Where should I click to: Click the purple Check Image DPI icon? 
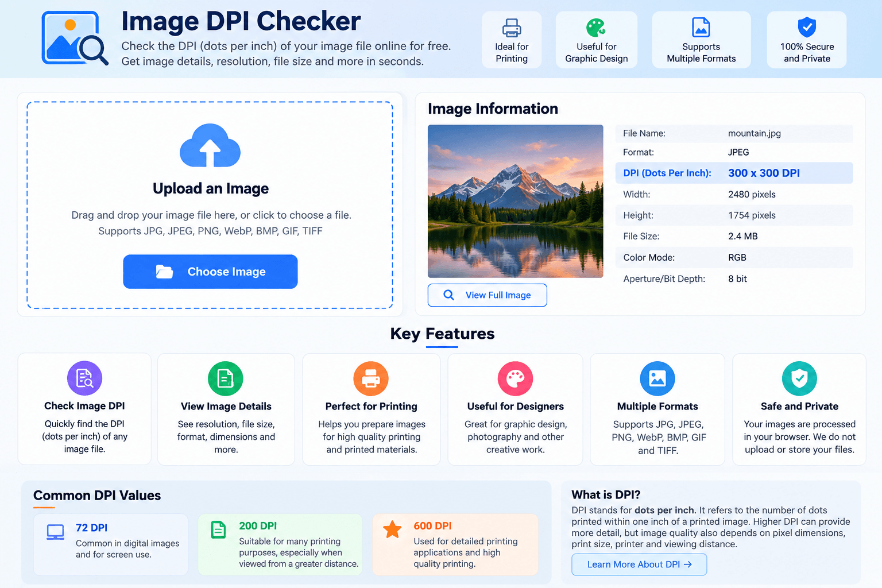[x=84, y=378]
